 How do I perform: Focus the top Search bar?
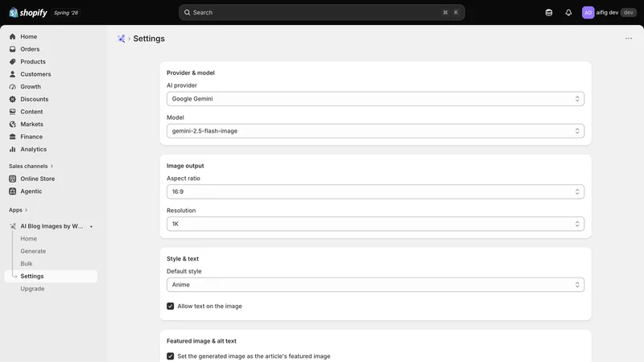tap(321, 13)
